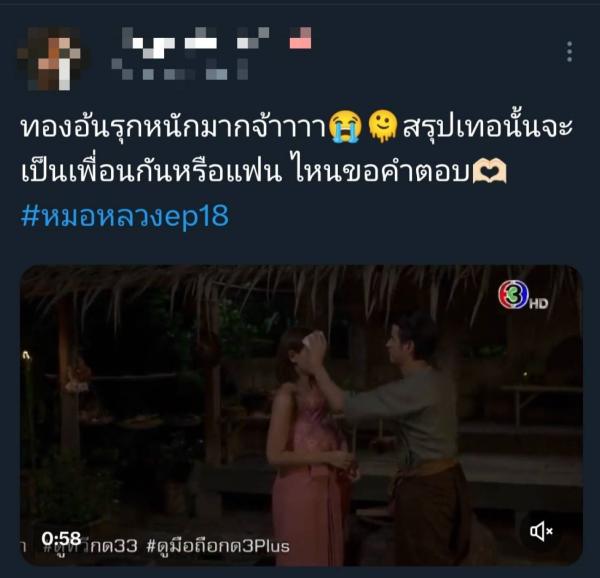The height and width of the screenshot is (578, 600).
Task: Click the tweet text ทองอ้นรุกหนักมากจ้าาาา
Action: point(174,128)
